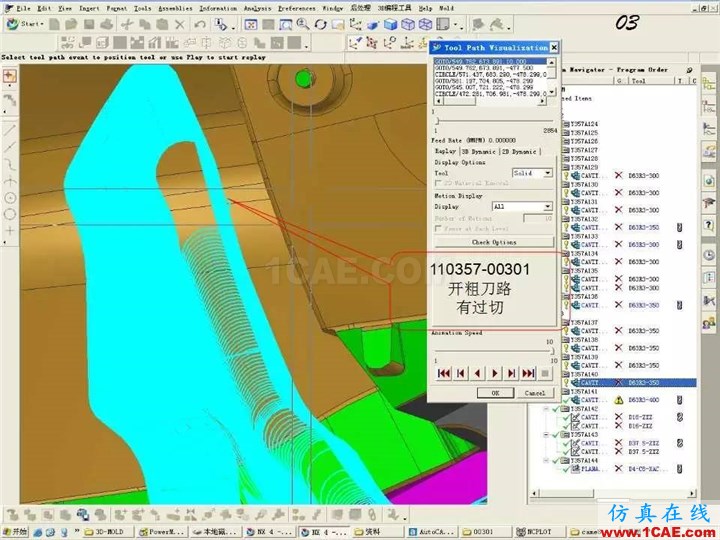720x540 pixels.
Task: Click the graduation cap training sidebar icon
Action: pyautogui.click(x=709, y=202)
